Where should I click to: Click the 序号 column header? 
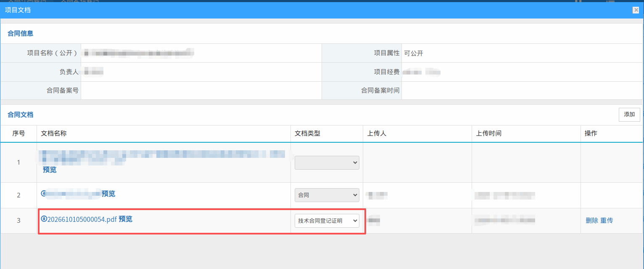18,133
